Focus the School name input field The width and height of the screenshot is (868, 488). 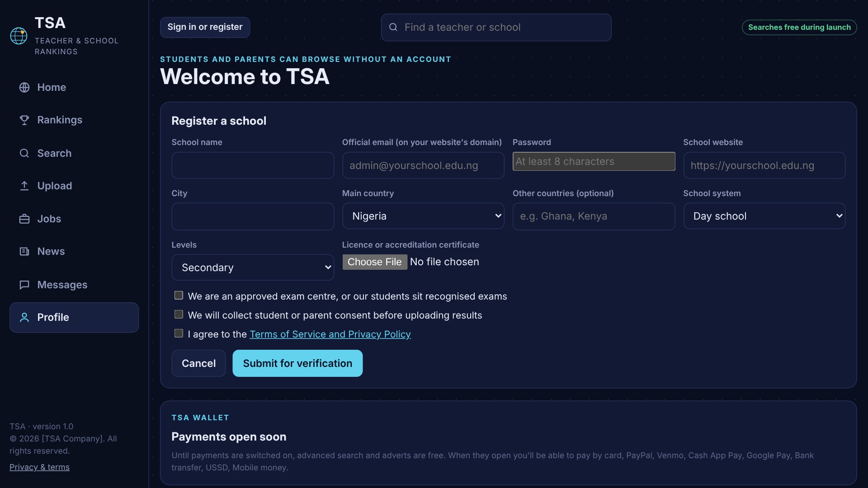[x=253, y=165]
